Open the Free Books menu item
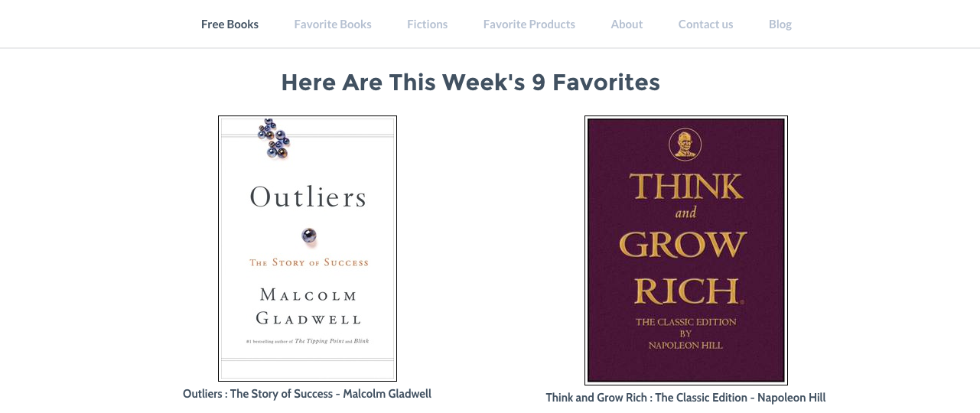Image resolution: width=980 pixels, height=413 pixels. (230, 24)
